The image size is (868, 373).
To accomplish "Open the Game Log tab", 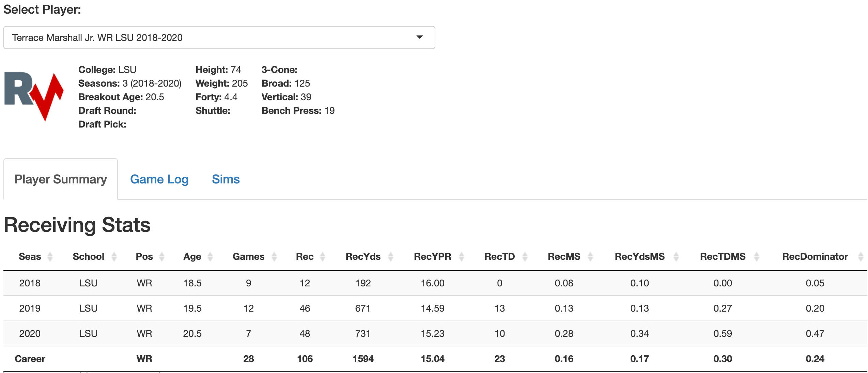I will coord(159,179).
